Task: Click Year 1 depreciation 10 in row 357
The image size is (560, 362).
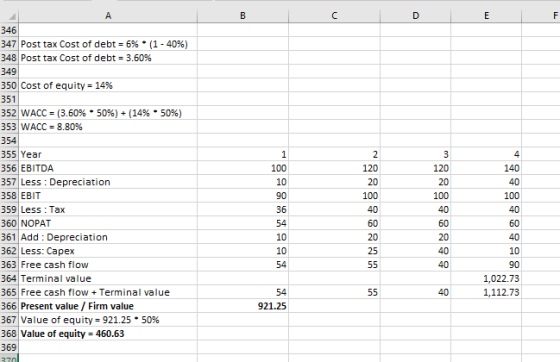Action: coord(243,182)
